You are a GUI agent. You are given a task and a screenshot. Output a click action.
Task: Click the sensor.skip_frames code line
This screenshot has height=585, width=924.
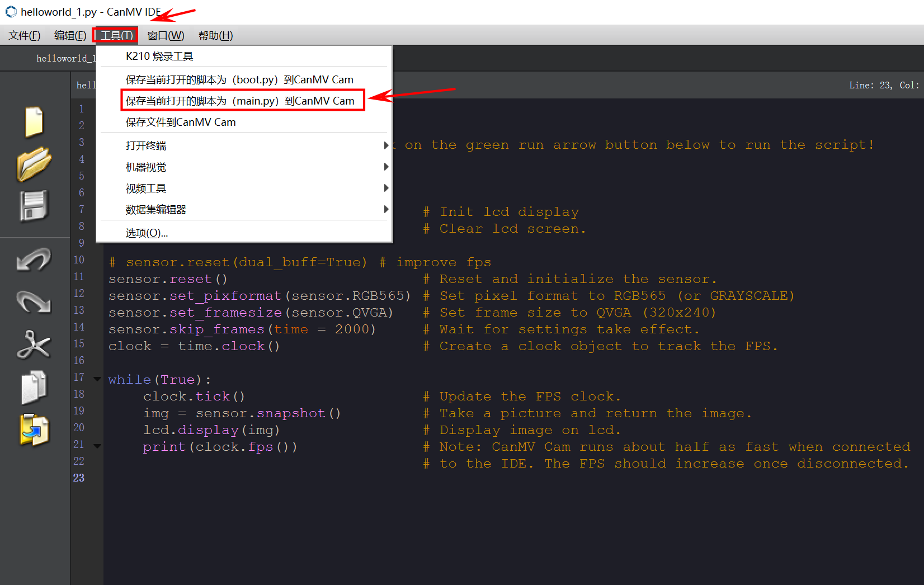point(242,329)
